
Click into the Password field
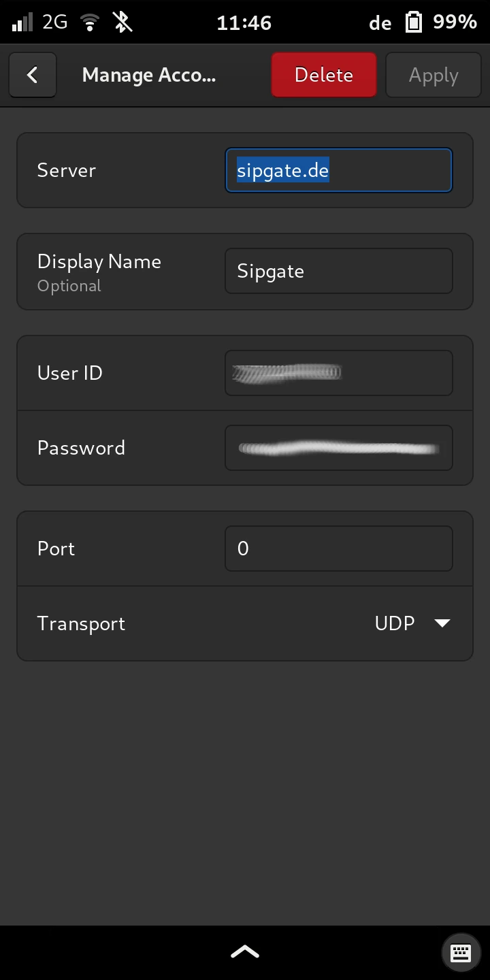point(338,448)
